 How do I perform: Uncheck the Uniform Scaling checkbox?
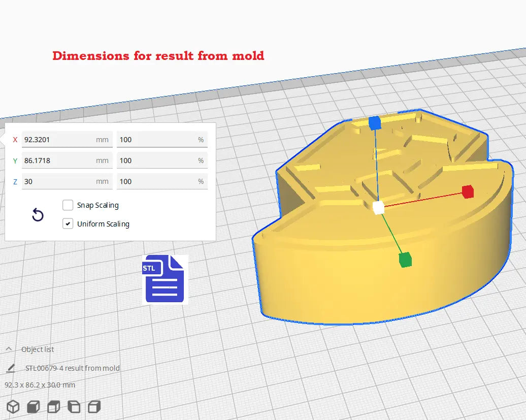pos(68,223)
